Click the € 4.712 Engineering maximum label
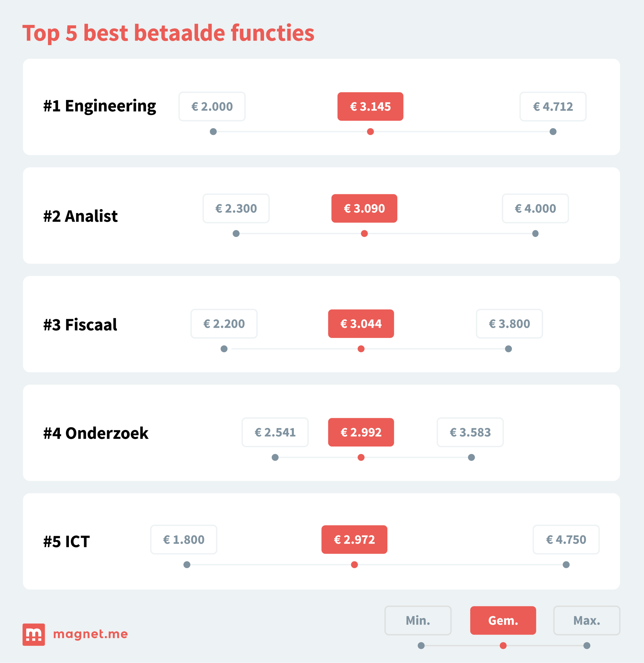Image resolution: width=644 pixels, height=663 pixels. [553, 107]
